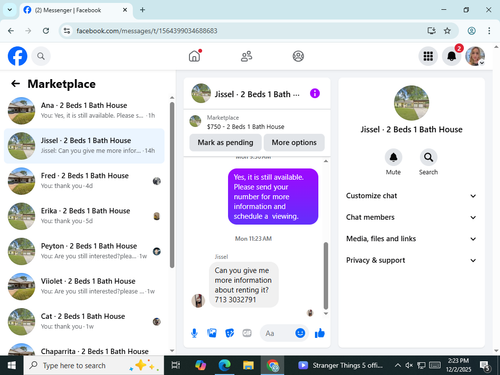500x375 pixels.
Task: Reload the page in Chrome
Action: (x=46, y=31)
